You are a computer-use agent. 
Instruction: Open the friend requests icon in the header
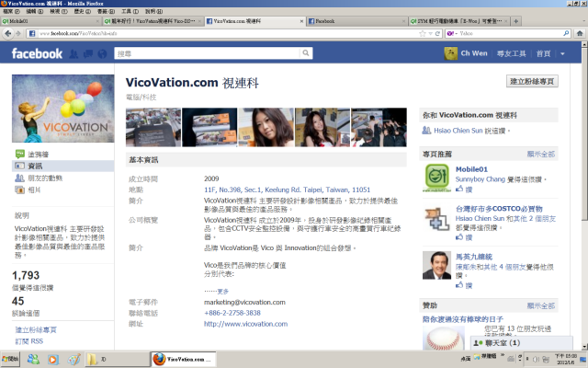pyautogui.click(x=73, y=53)
